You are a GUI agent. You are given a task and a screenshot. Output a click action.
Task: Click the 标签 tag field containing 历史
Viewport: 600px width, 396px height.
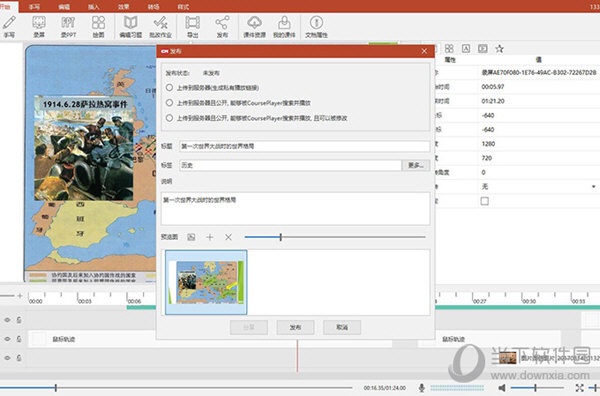tap(290, 165)
